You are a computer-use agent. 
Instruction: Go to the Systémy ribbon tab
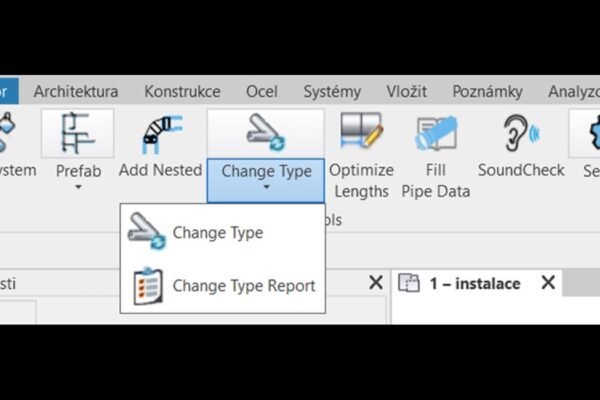[x=332, y=92]
